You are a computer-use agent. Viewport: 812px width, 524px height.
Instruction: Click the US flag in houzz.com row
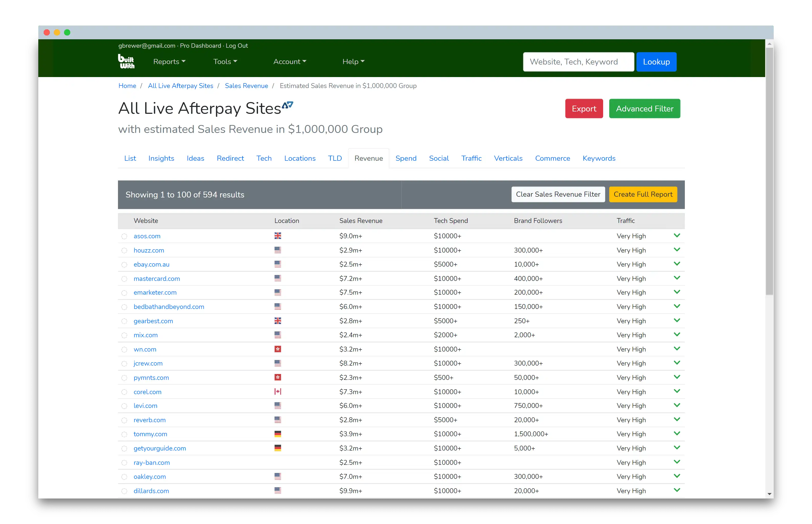click(x=278, y=250)
